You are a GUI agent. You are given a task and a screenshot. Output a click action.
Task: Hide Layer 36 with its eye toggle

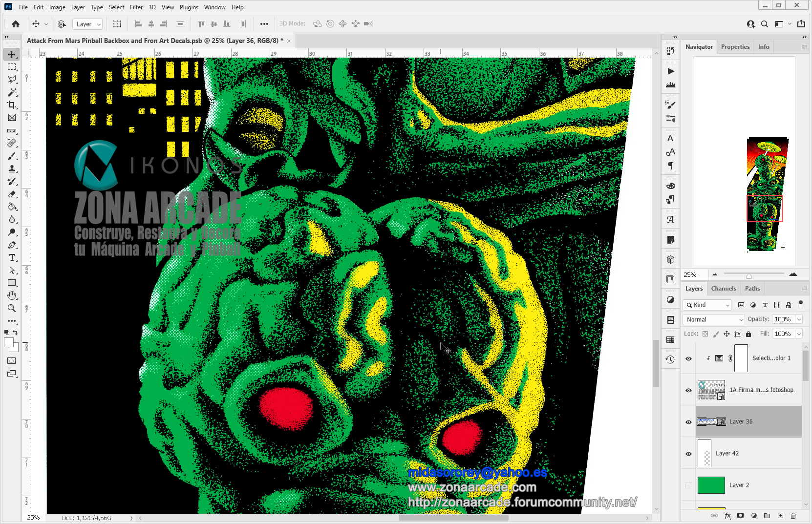(688, 421)
